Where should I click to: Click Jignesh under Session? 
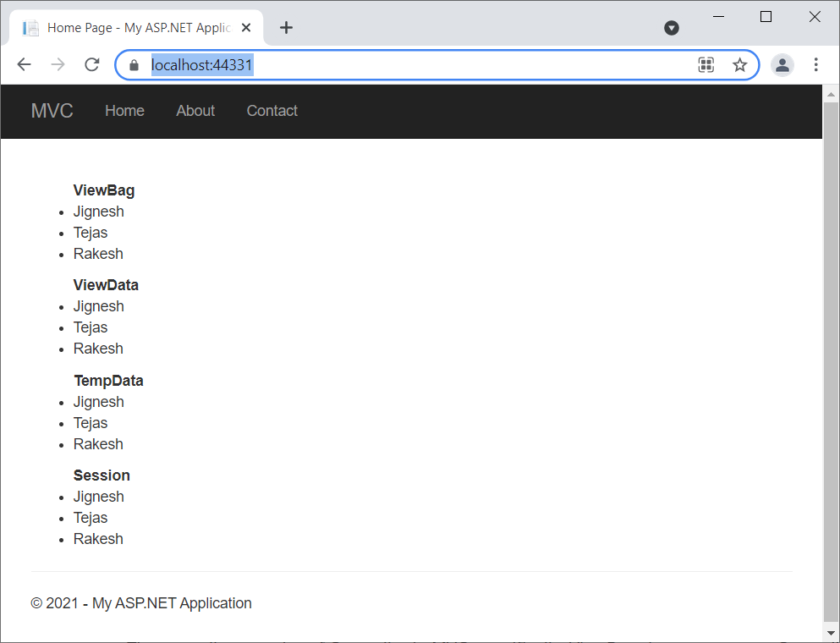point(99,497)
